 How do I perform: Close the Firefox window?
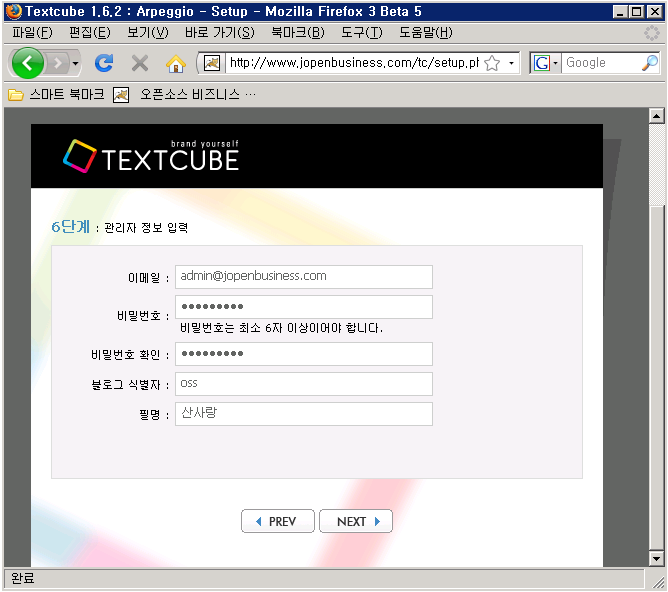click(654, 11)
